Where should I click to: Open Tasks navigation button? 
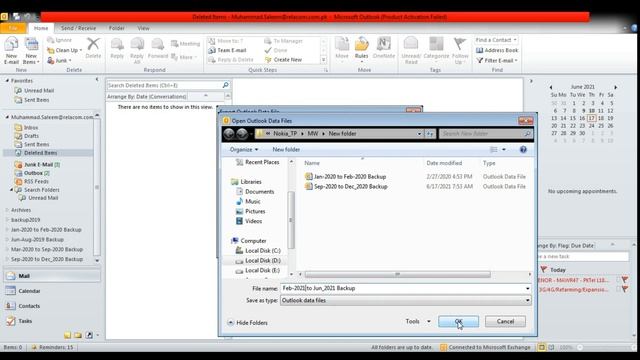(x=51, y=321)
